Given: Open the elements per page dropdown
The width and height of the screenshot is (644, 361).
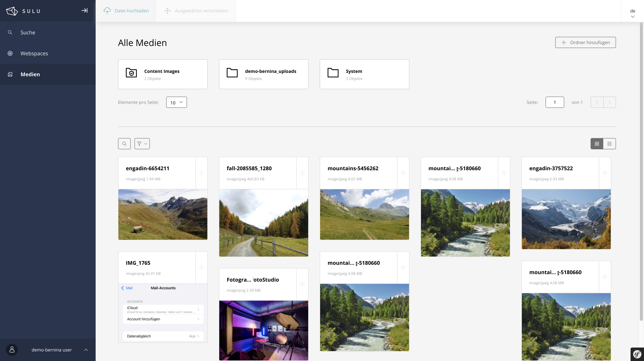Looking at the screenshot, I should 176,102.
